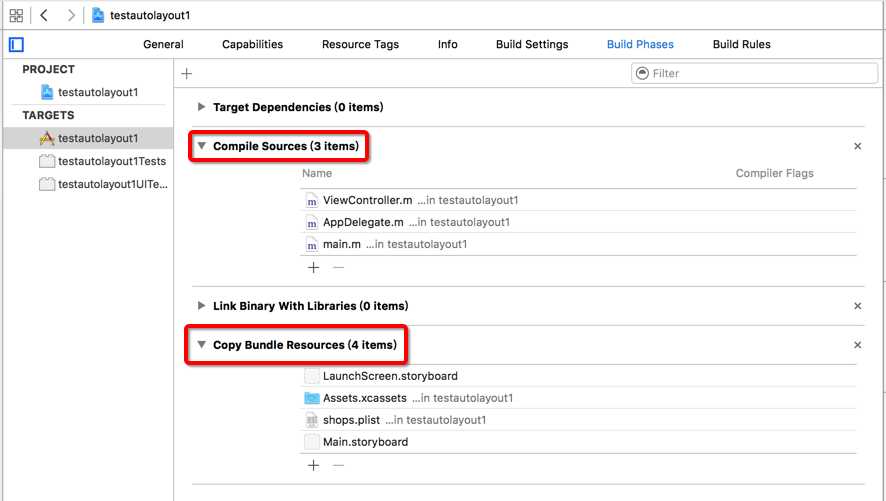Select main.m row in Compile Sources
This screenshot has width=886, height=501.
pos(578,245)
